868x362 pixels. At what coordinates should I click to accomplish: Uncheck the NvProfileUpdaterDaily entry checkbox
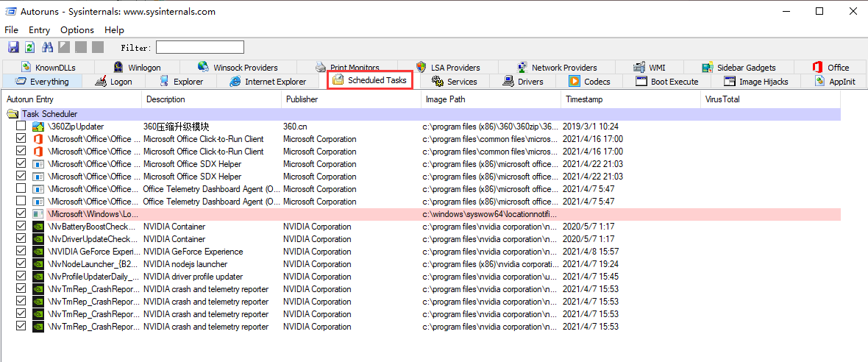(21, 276)
